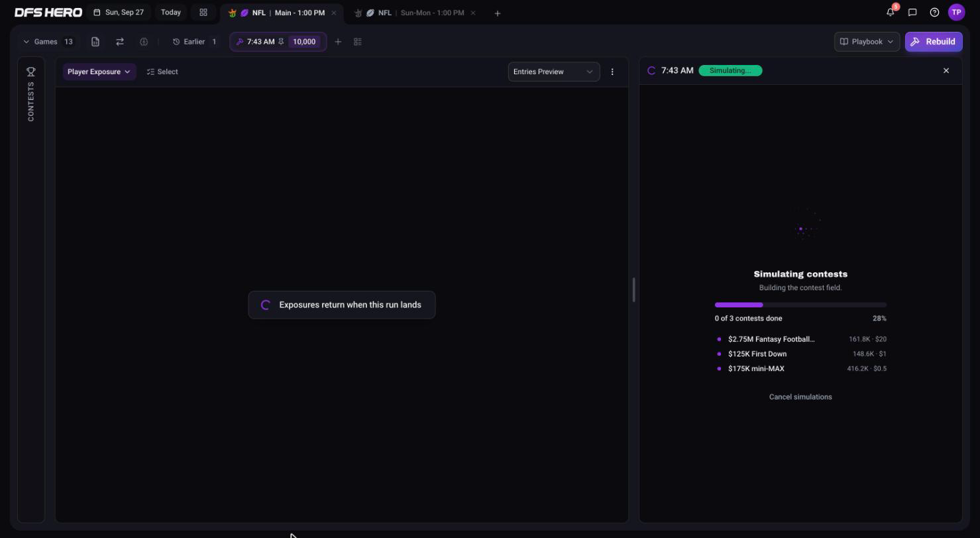Toggle the Select multi-select mode
Viewport: 980px width, 538px height.
coord(162,72)
